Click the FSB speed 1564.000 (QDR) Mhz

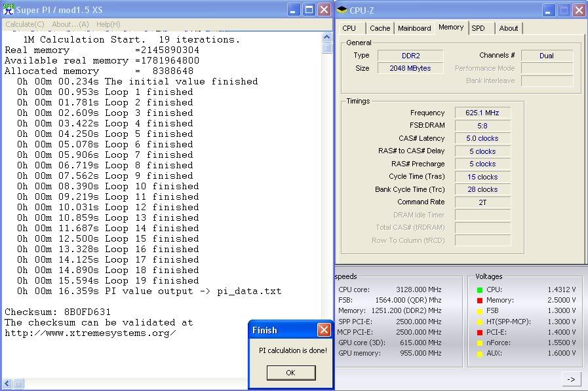(x=408, y=300)
